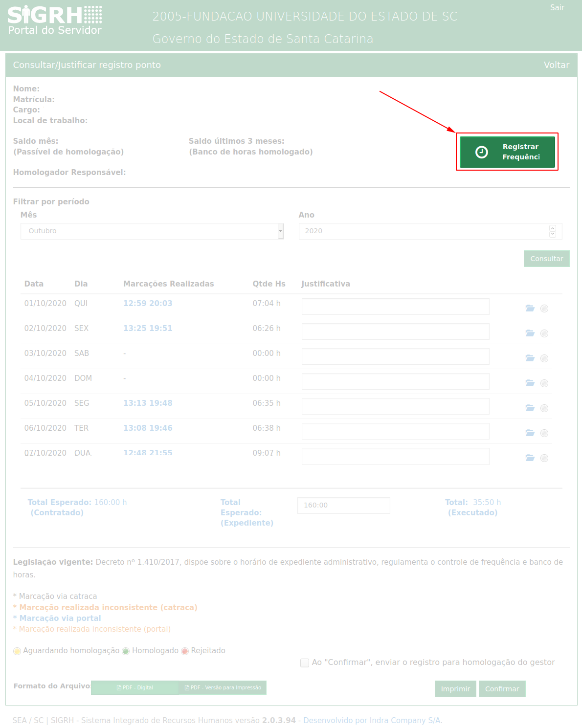Click status circle icon for 06/10/2020

tap(544, 433)
